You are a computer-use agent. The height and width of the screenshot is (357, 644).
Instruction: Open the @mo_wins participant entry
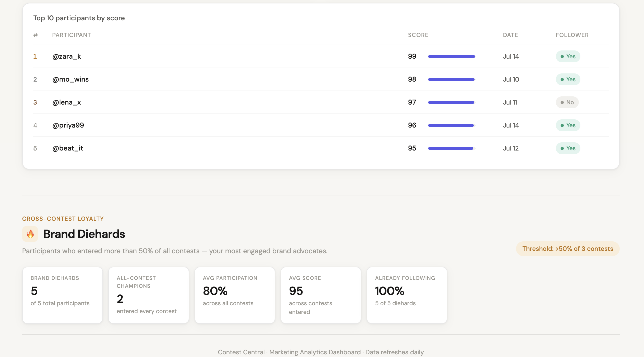click(70, 79)
